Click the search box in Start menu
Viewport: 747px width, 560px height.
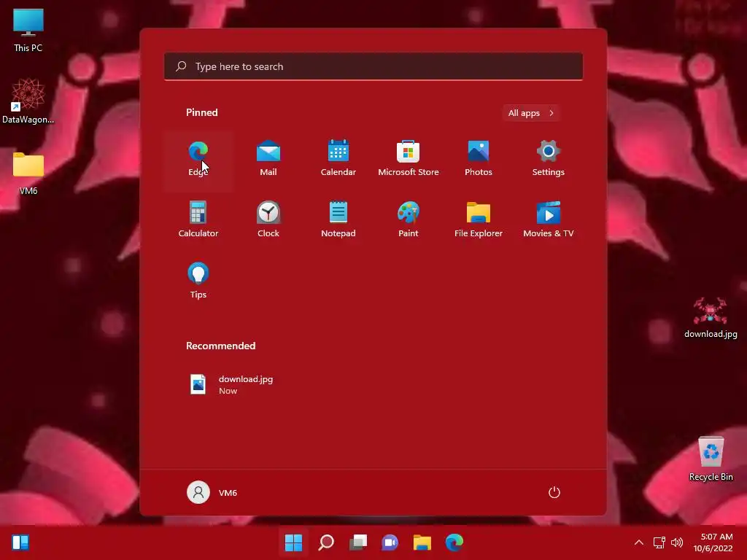pos(373,66)
